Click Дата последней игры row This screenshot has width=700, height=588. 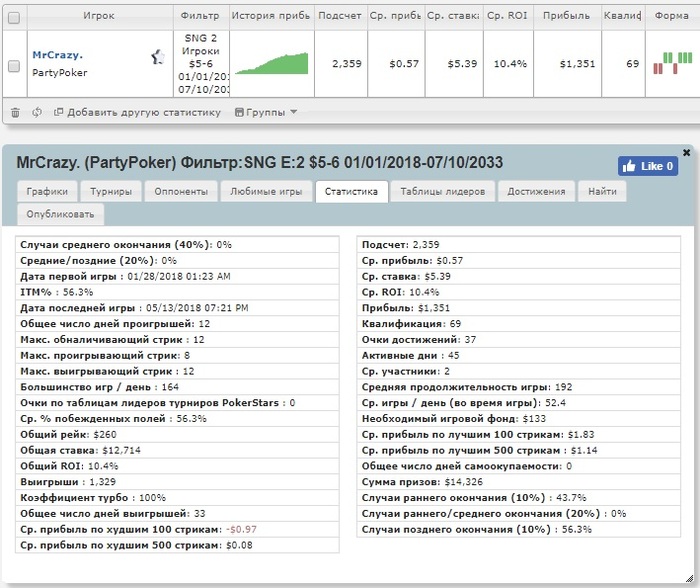coord(177,308)
